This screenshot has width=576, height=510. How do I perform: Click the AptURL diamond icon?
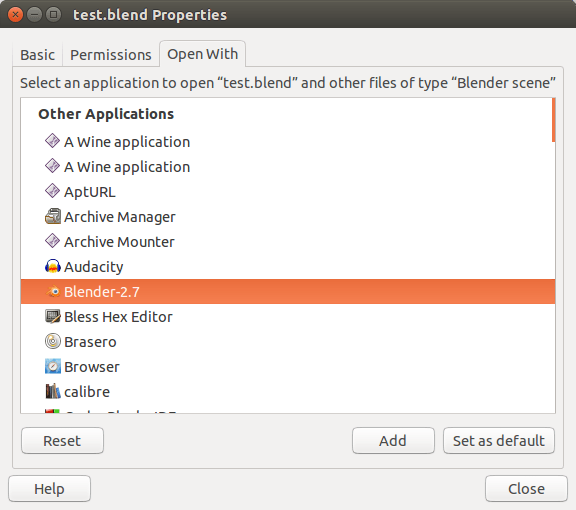53,192
